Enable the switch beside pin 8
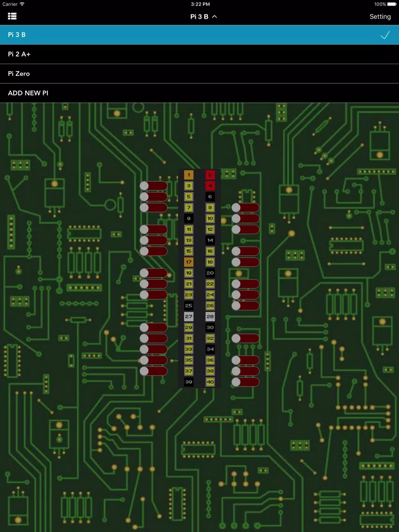The height and width of the screenshot is (532, 399). coord(245,207)
